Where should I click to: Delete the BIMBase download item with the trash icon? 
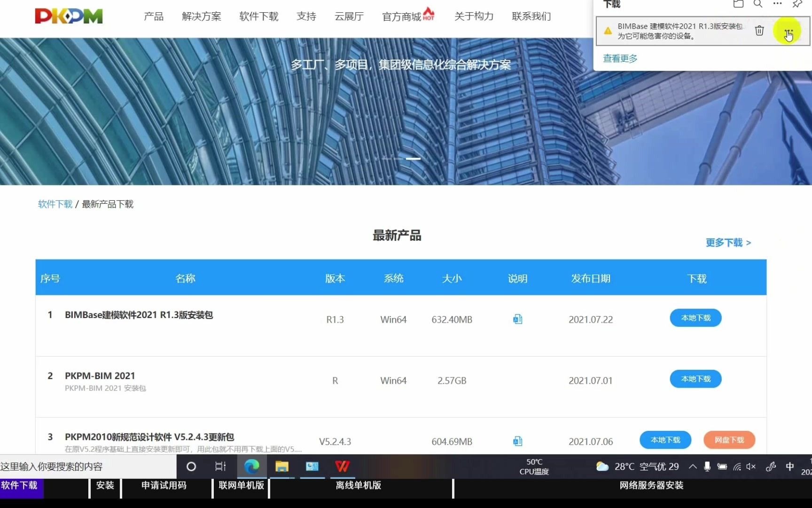tap(759, 31)
